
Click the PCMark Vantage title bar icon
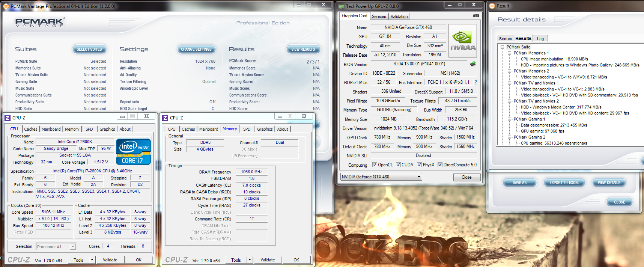coord(6,6)
